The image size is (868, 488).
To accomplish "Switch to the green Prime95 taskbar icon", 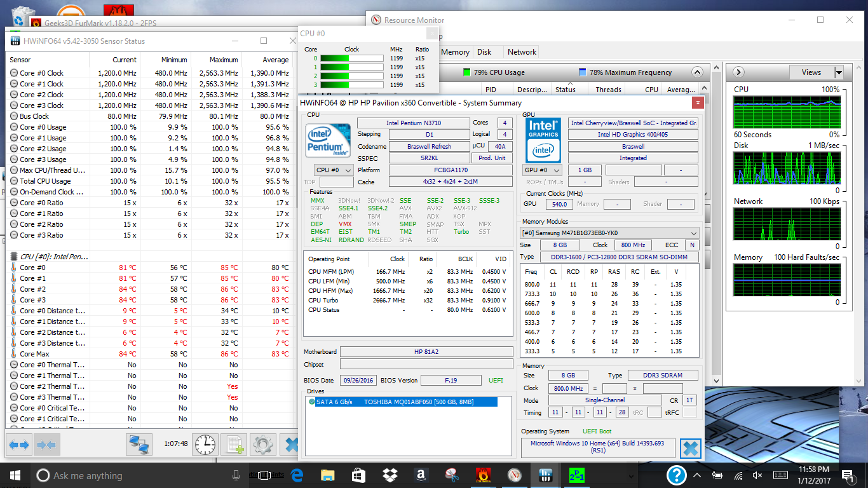I will pos(576,475).
